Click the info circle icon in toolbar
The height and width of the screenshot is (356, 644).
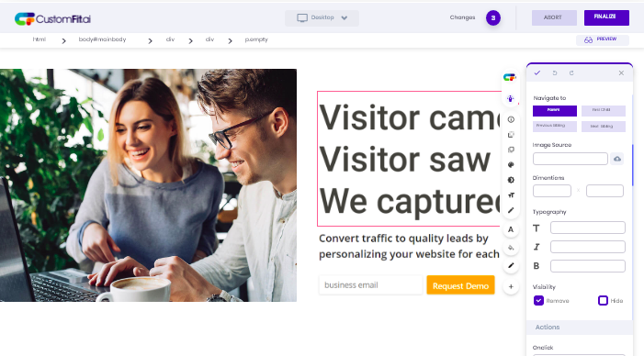[511, 119]
